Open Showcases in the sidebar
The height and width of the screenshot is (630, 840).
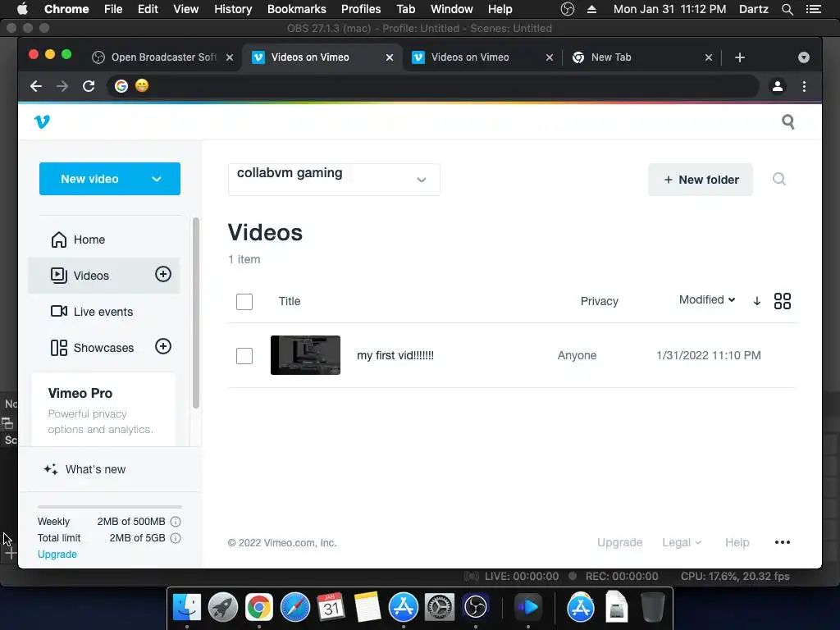(91, 348)
